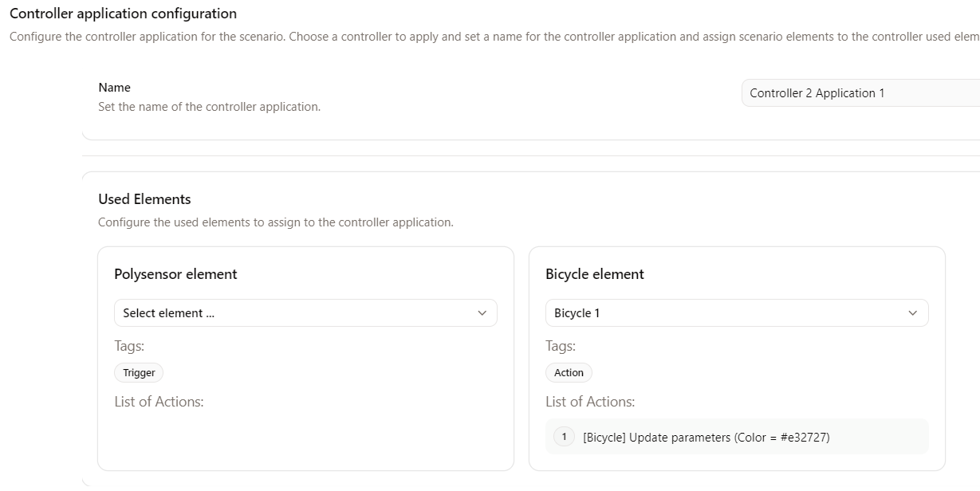Screen dimensions: 980x491
Task: Open the Polysensor element dropdown
Action: point(305,312)
